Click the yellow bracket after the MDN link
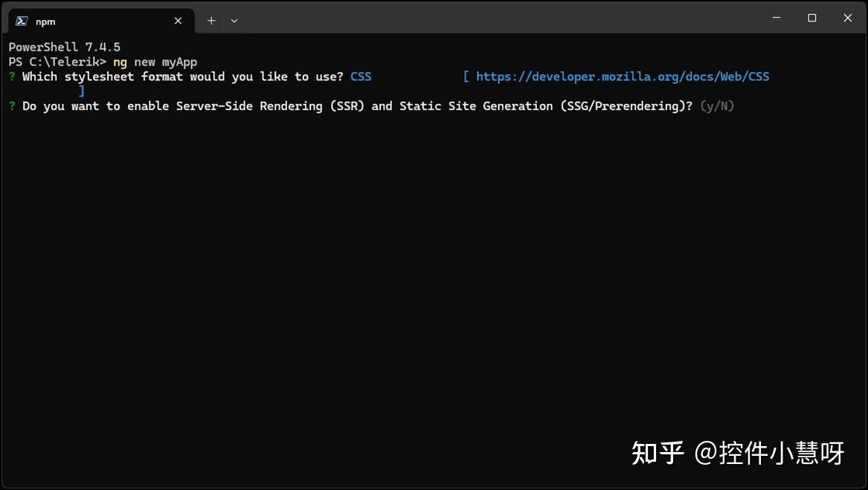This screenshot has height=490, width=868. click(82, 91)
